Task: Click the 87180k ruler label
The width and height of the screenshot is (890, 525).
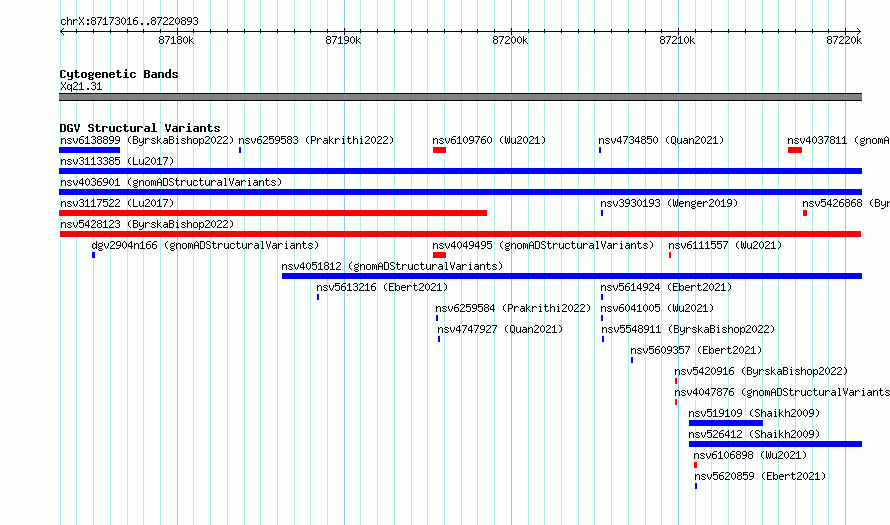Action: (x=176, y=40)
